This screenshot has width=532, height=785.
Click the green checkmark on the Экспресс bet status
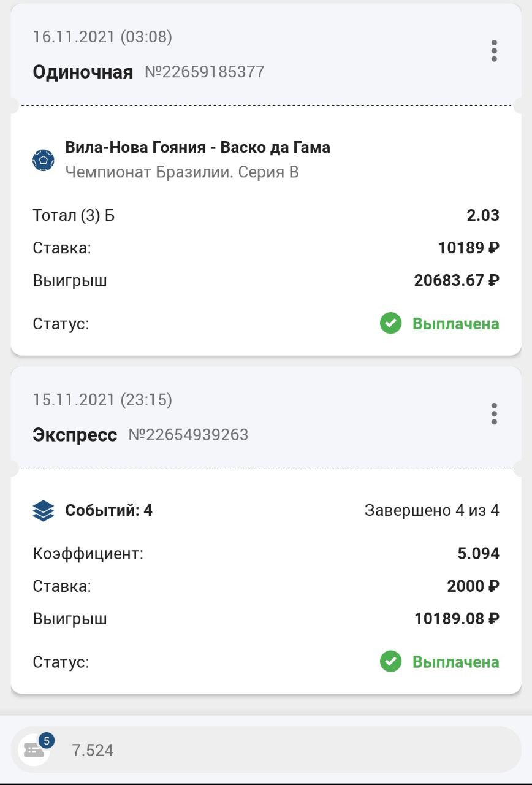pos(390,662)
